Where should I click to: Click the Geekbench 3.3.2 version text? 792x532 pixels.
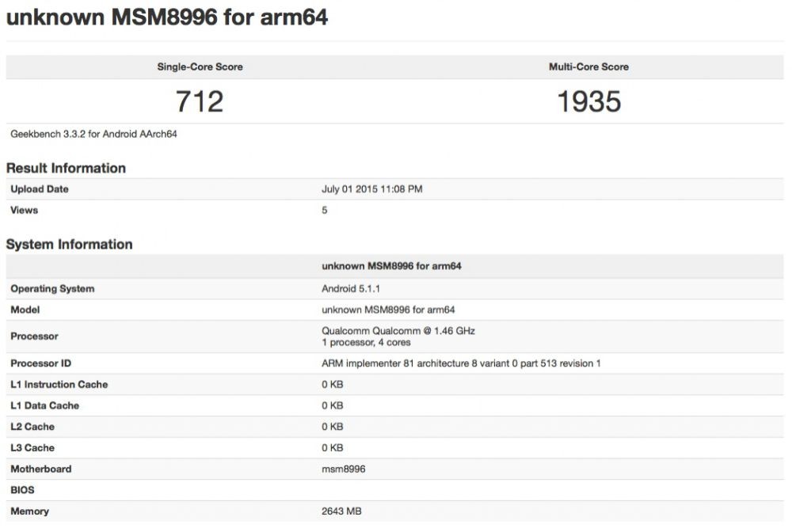[93, 134]
